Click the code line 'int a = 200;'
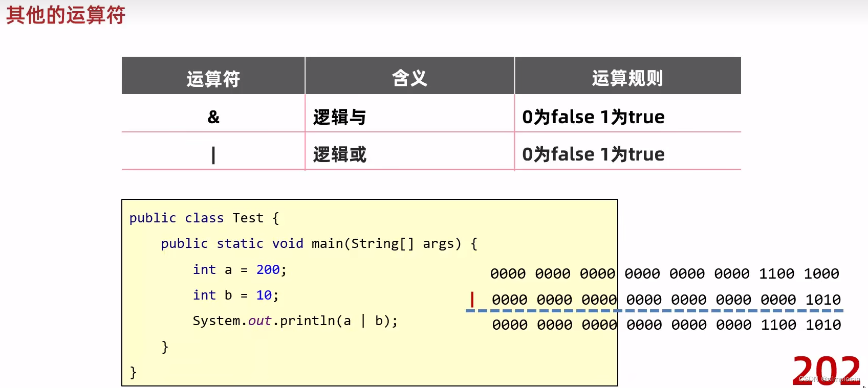 (x=240, y=269)
